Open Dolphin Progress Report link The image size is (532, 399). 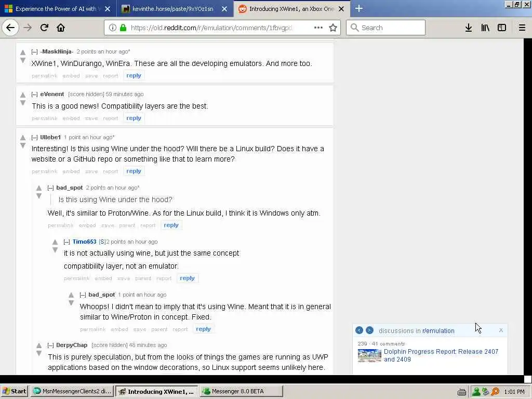[x=441, y=355]
